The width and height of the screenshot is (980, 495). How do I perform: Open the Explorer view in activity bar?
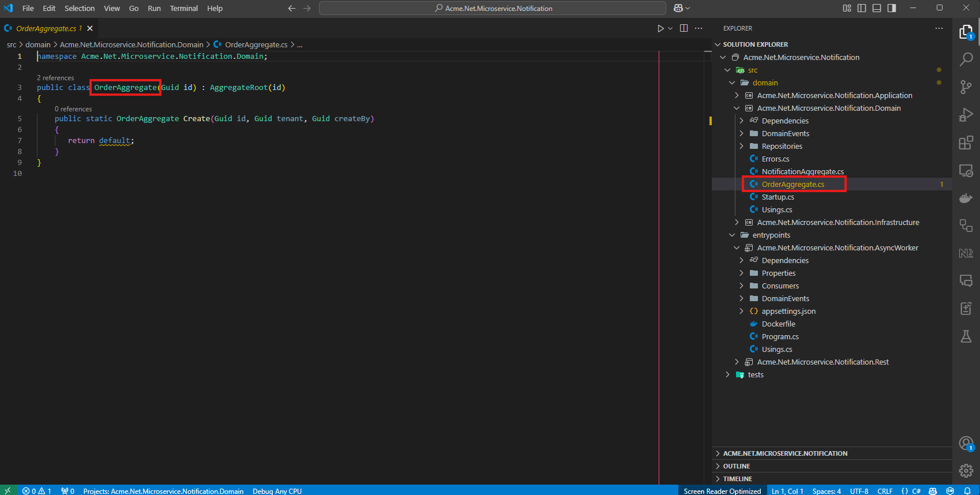[x=966, y=32]
